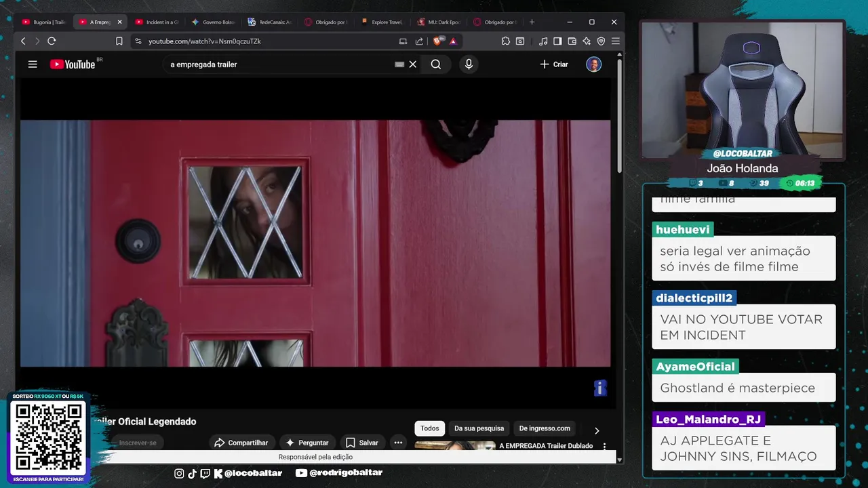
Task: Open the browser main menu icon
Action: tap(615, 41)
